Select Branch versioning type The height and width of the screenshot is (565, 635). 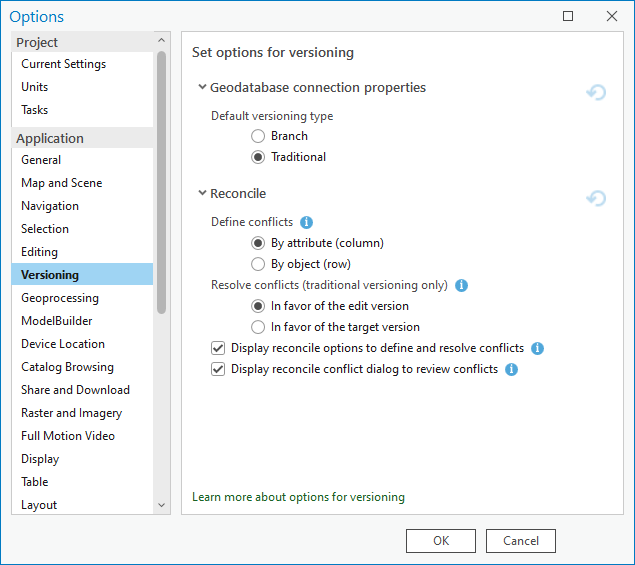pos(258,136)
